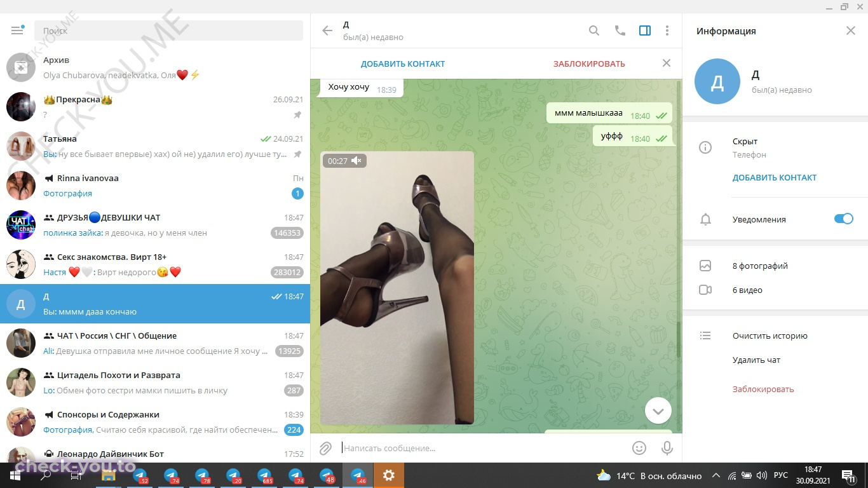This screenshot has width=868, height=488.
Task: Expand the system tray hidden icons chevron
Action: click(x=716, y=475)
